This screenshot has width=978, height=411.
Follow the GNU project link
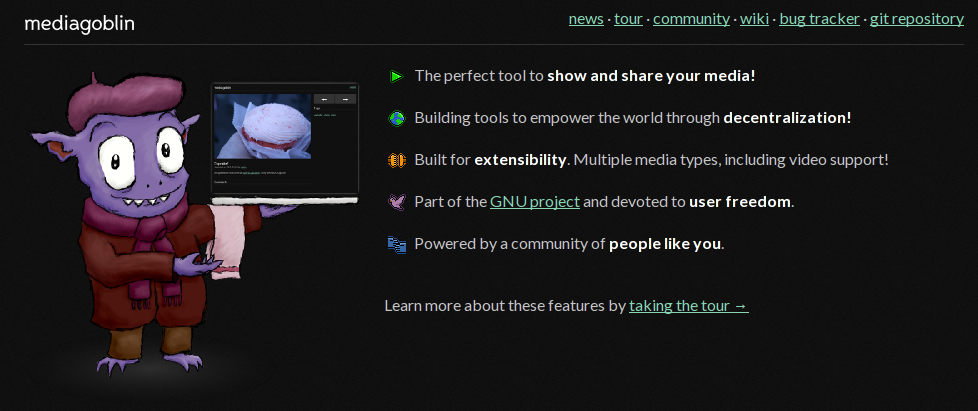click(535, 202)
